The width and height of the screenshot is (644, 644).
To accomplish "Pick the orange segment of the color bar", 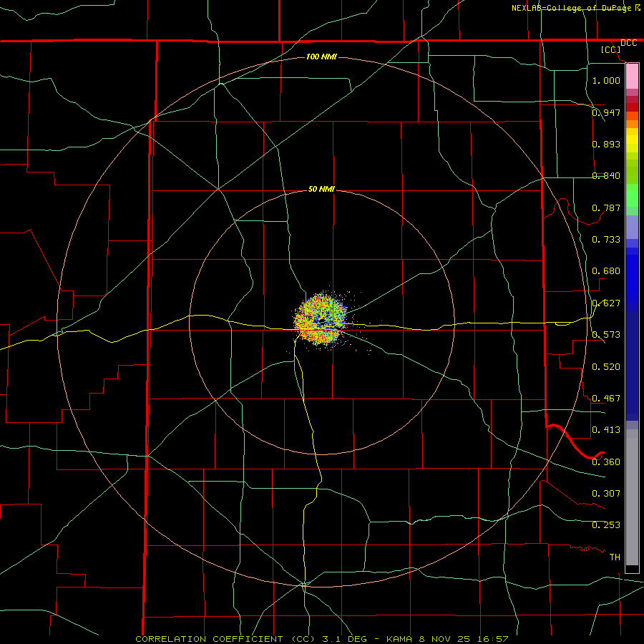I will [x=632, y=119].
